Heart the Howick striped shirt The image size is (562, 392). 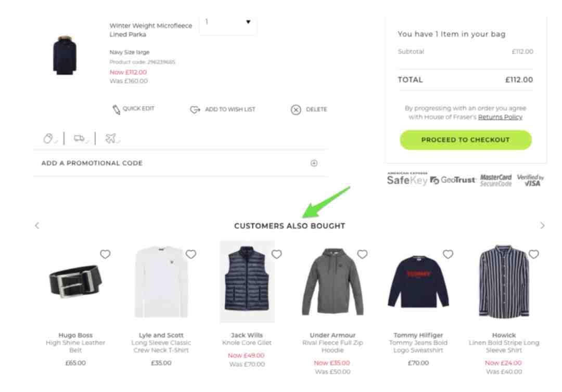click(x=534, y=254)
